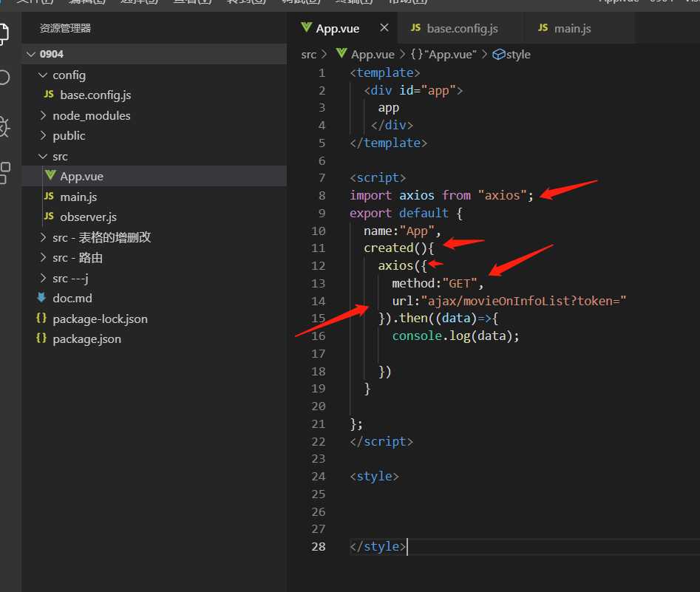Viewport: 700px width, 592px height.
Task: Click the Vue icon beside App.vue in tree
Action: click(x=50, y=175)
